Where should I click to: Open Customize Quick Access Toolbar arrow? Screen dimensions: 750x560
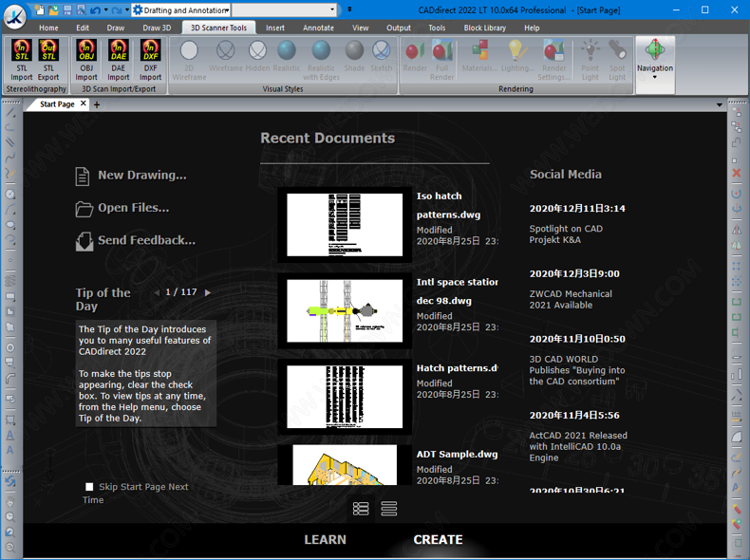(x=349, y=9)
